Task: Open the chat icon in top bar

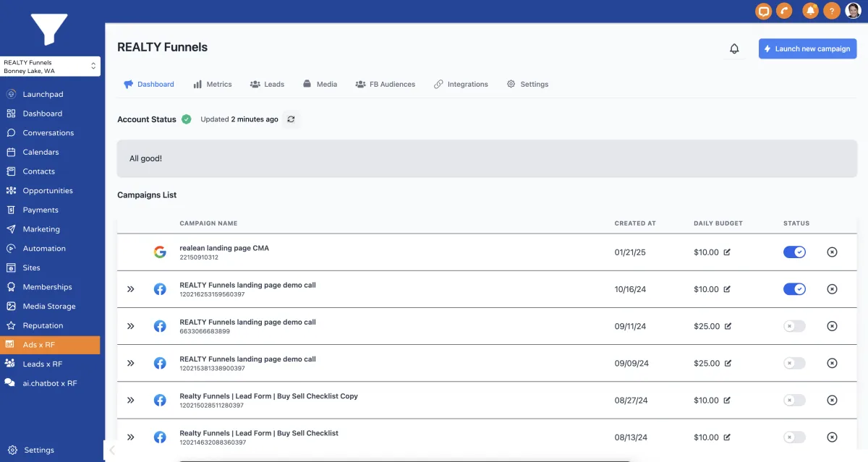Action: pyautogui.click(x=763, y=11)
